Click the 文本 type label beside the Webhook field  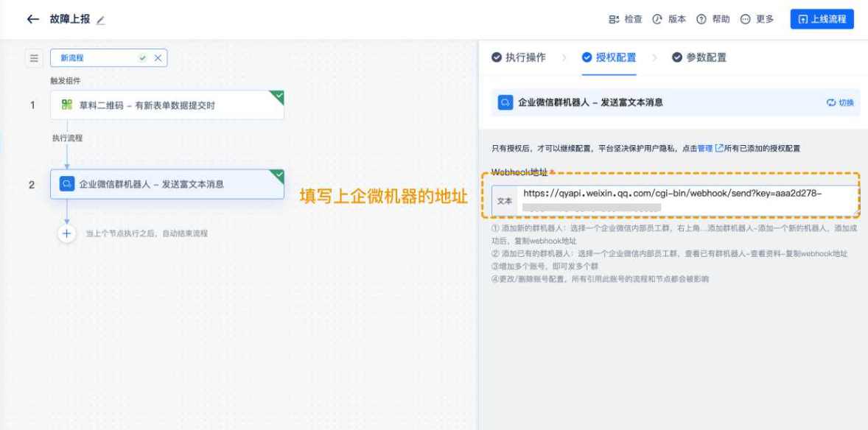pos(504,201)
